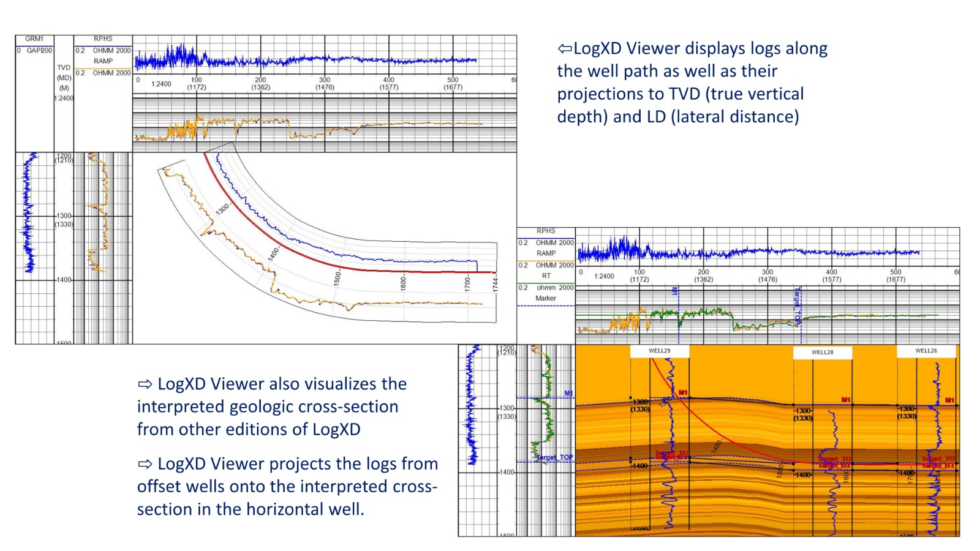This screenshot has height=551, width=980.
Task: Click the WELL29 label in the cross-section
Action: click(660, 351)
